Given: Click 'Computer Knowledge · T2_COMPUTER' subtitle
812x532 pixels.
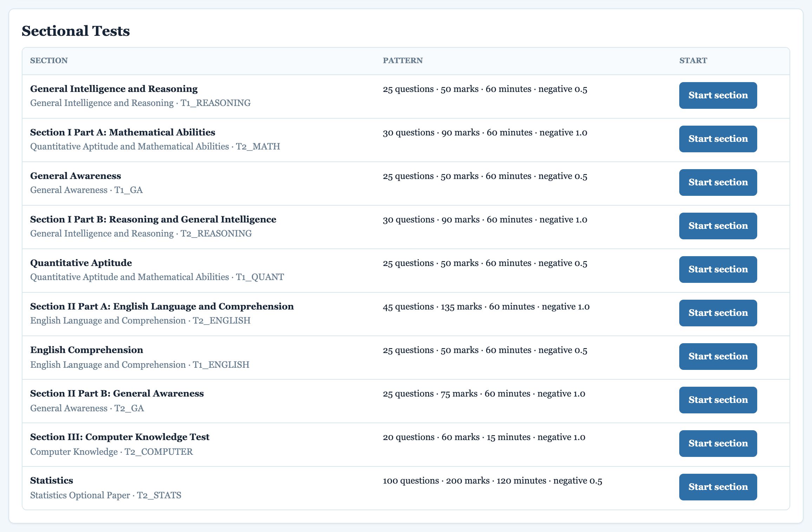Looking at the screenshot, I should 112,452.
